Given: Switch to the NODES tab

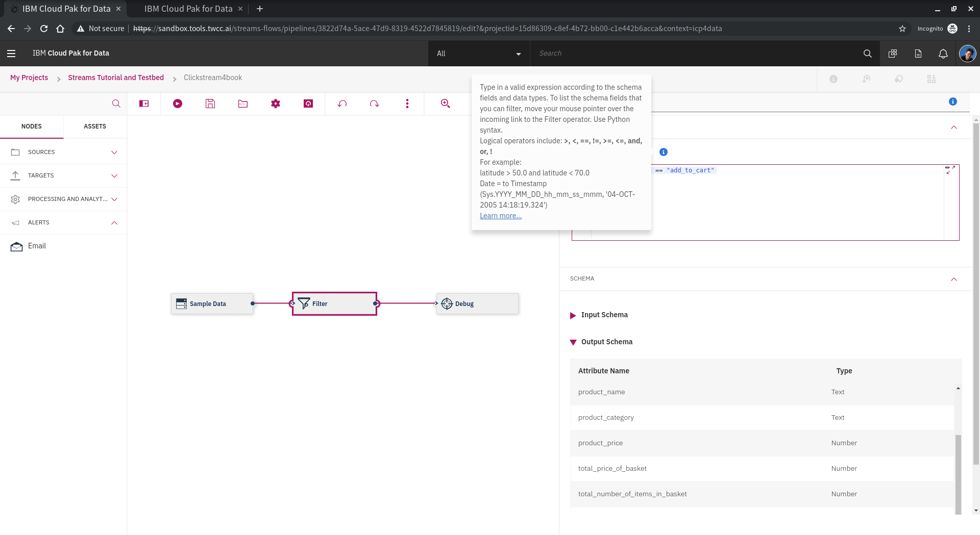Looking at the screenshot, I should [x=32, y=126].
